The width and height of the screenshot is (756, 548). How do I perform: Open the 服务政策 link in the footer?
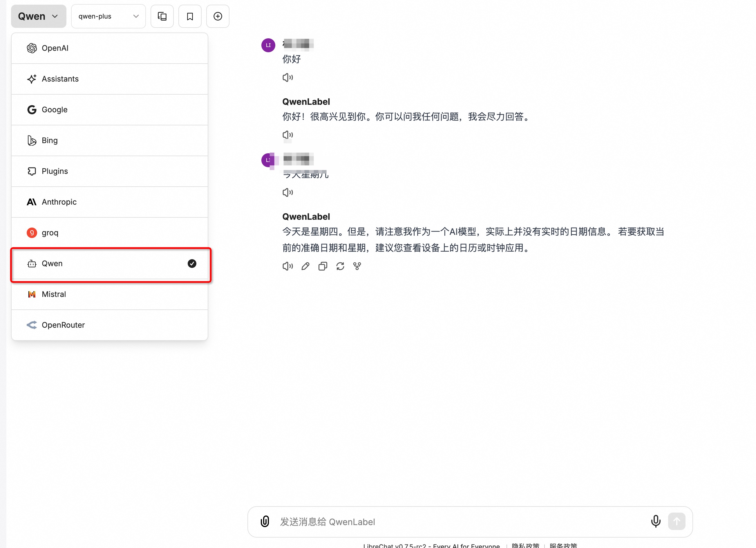click(563, 545)
